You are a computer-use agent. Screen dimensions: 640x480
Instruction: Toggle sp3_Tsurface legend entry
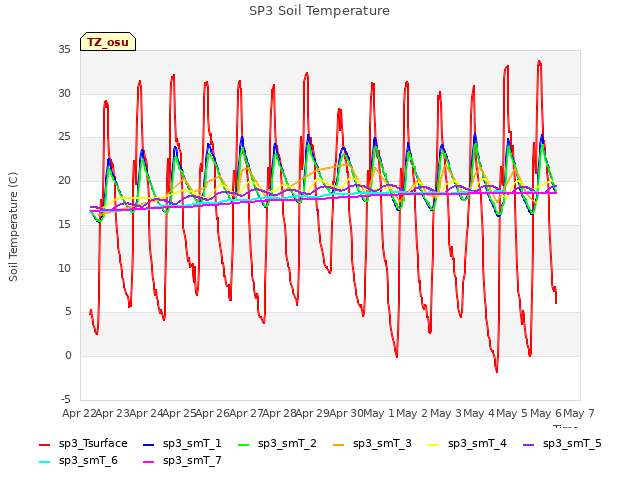(83, 444)
